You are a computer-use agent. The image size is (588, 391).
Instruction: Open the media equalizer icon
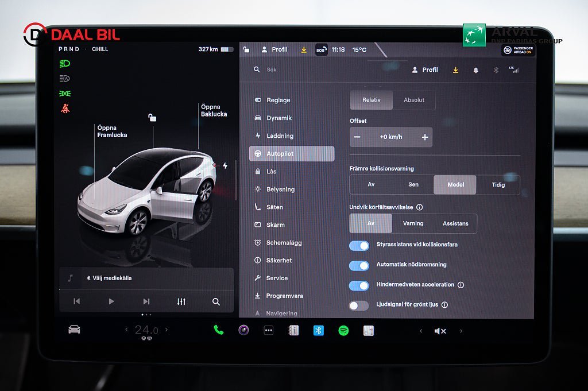181,301
